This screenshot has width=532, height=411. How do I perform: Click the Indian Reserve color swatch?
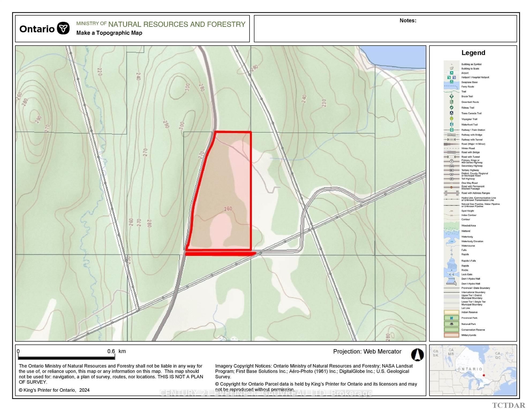451,312
